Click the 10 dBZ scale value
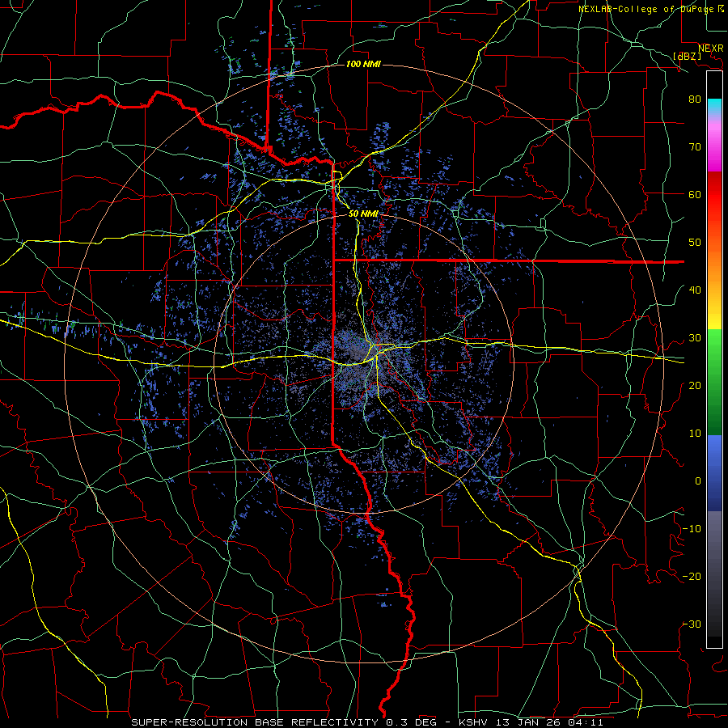 coord(695,434)
